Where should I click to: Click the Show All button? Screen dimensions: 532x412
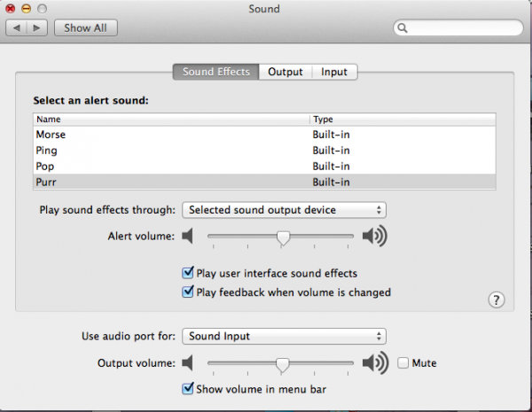85,27
